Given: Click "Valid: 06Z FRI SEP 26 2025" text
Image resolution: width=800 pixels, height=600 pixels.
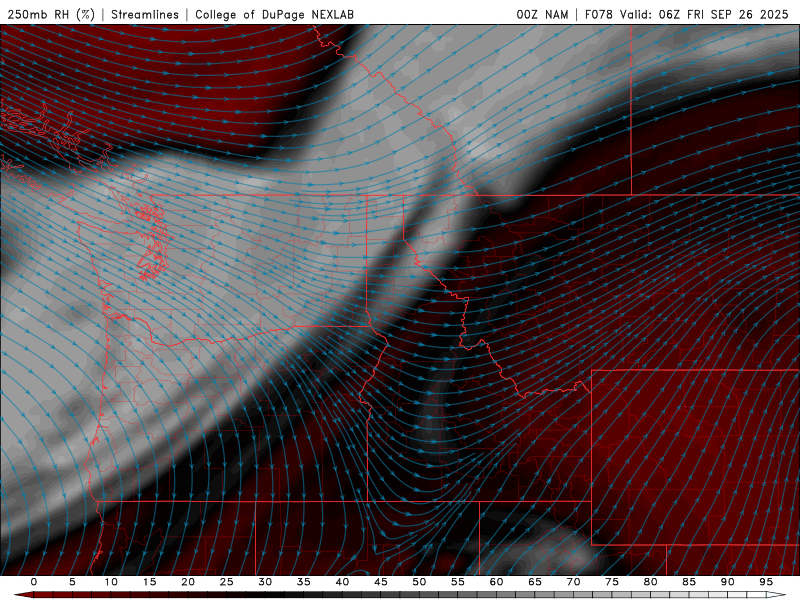Looking at the screenshot, I should [x=704, y=14].
